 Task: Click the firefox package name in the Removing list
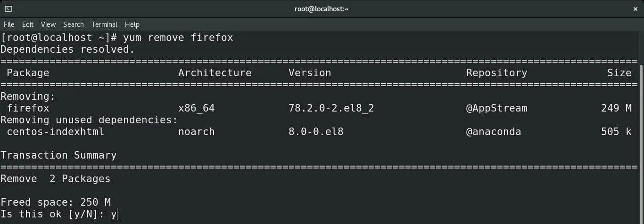[28, 108]
